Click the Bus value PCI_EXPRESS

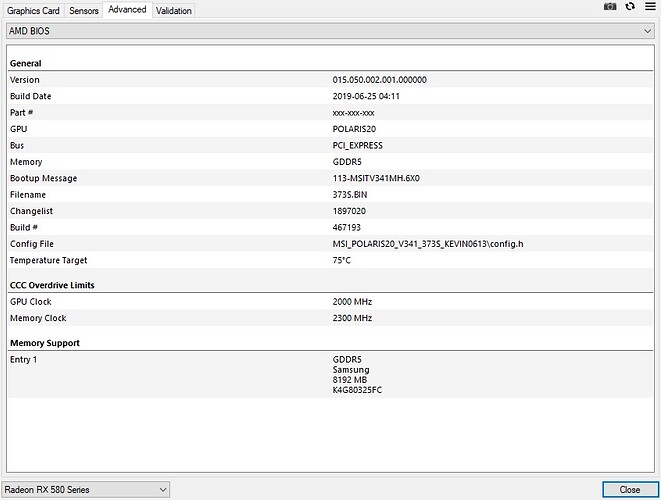357,145
